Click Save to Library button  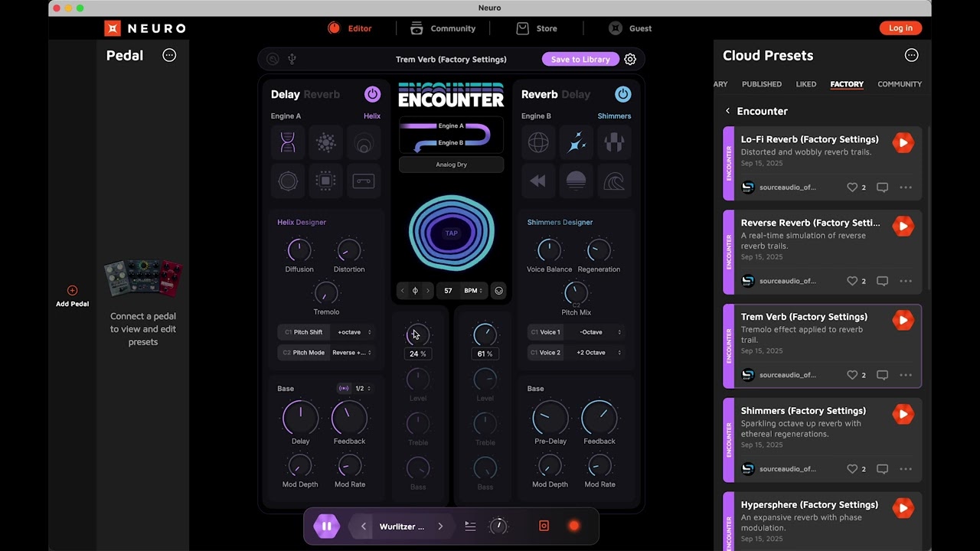580,59
